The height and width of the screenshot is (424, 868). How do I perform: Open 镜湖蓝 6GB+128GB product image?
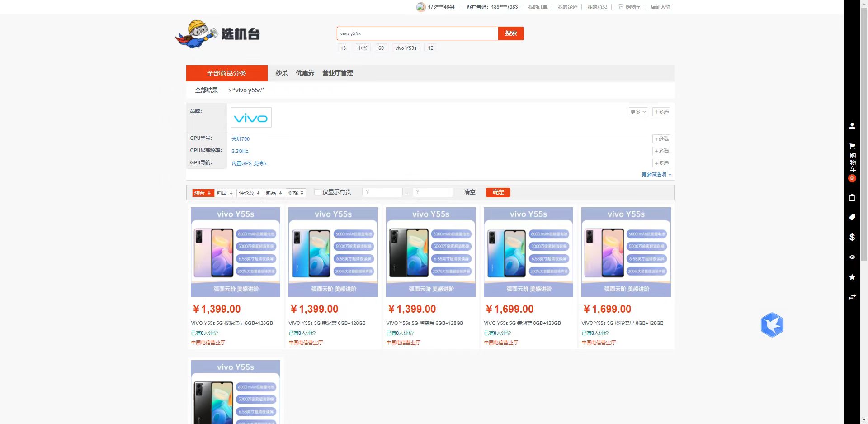tap(333, 252)
